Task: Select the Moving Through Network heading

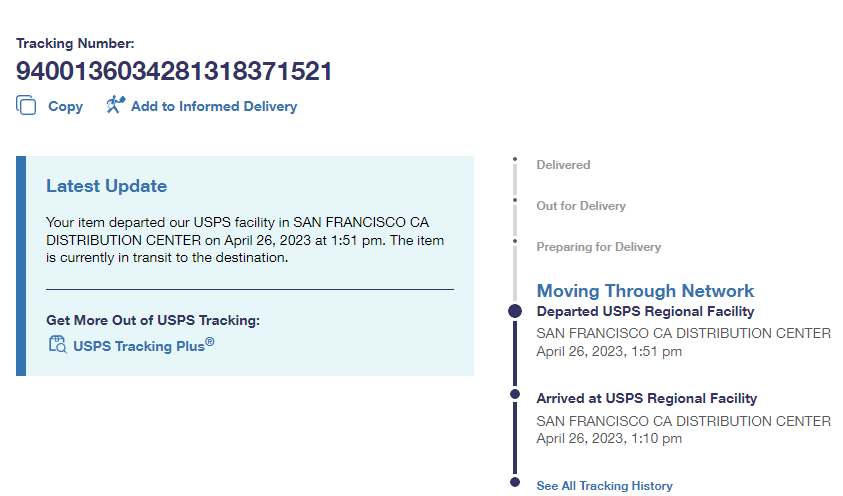Action: tap(645, 291)
